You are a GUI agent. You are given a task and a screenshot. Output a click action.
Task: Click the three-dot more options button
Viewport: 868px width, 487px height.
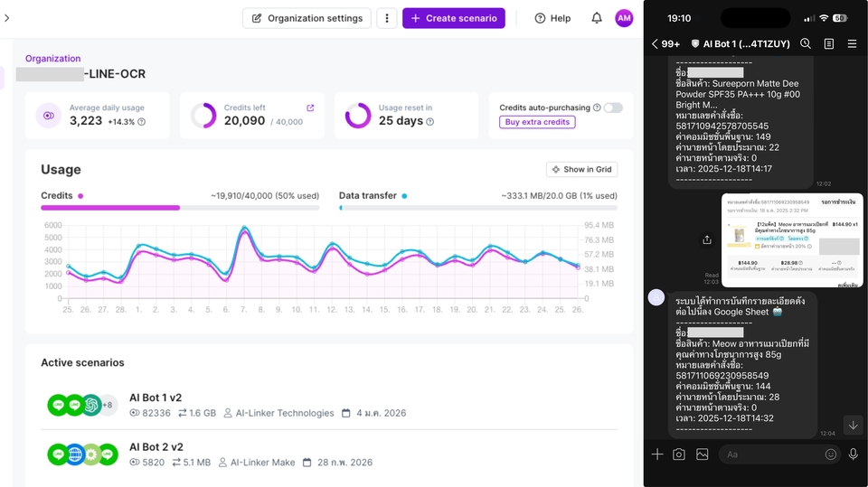pyautogui.click(x=386, y=18)
